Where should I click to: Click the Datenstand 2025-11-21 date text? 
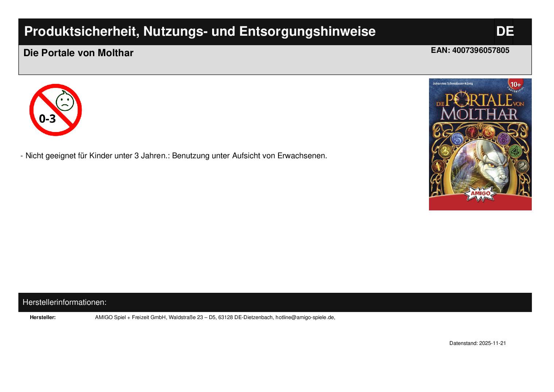[x=477, y=343]
